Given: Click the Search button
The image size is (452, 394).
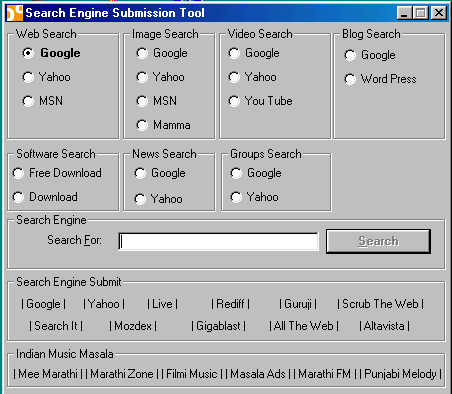Looking at the screenshot, I should pyautogui.click(x=378, y=241).
